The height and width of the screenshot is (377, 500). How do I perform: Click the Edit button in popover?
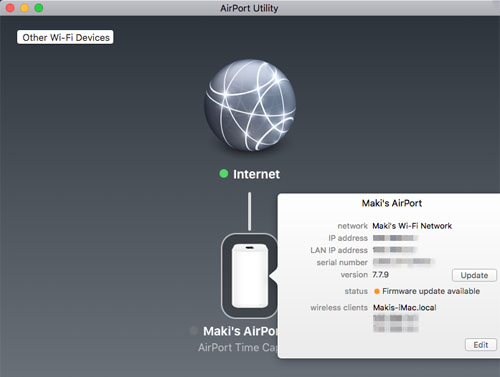[x=481, y=345]
